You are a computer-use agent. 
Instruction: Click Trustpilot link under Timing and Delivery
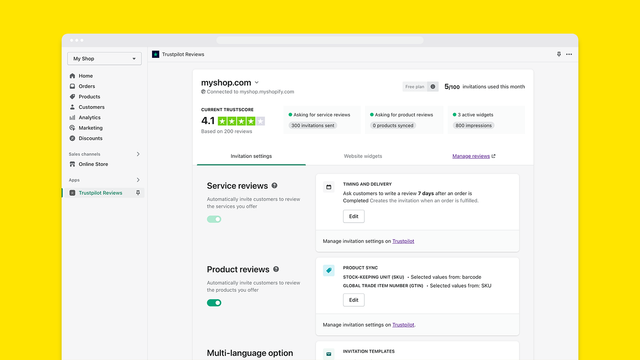[x=403, y=241]
